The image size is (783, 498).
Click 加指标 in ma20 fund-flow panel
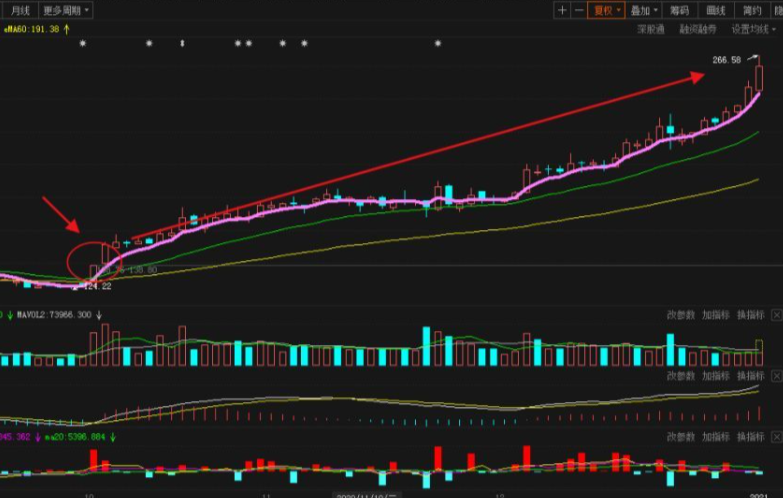(x=716, y=437)
